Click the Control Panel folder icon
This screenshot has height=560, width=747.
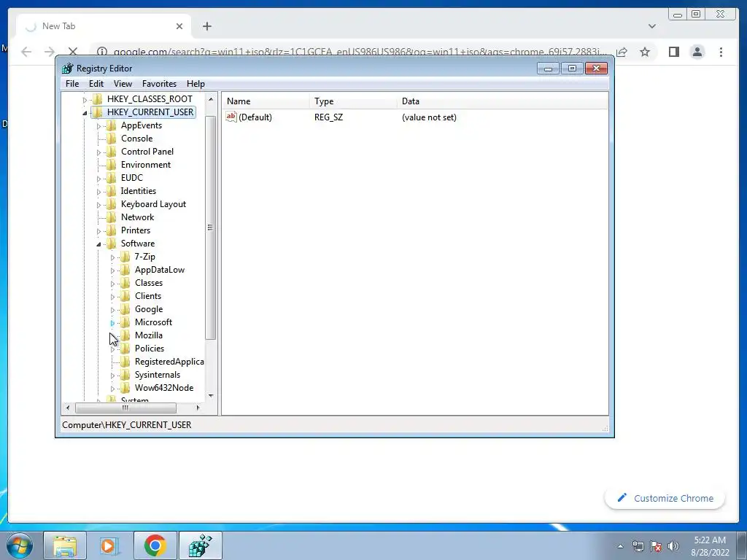pos(111,152)
